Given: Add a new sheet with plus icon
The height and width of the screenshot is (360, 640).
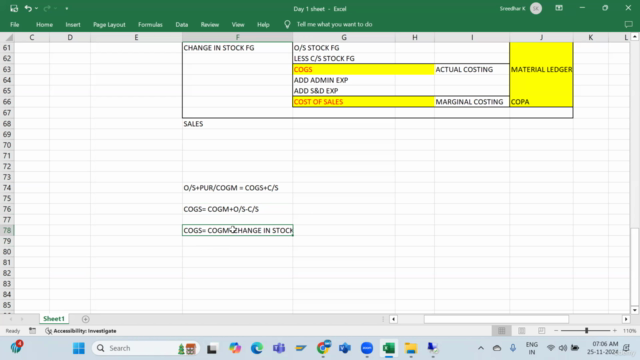Looking at the screenshot, I should coord(85,319).
